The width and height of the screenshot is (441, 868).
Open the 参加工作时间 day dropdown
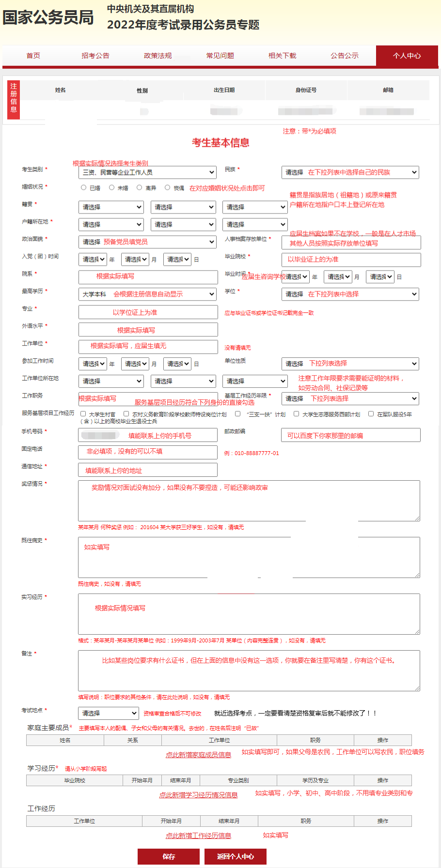(177, 364)
